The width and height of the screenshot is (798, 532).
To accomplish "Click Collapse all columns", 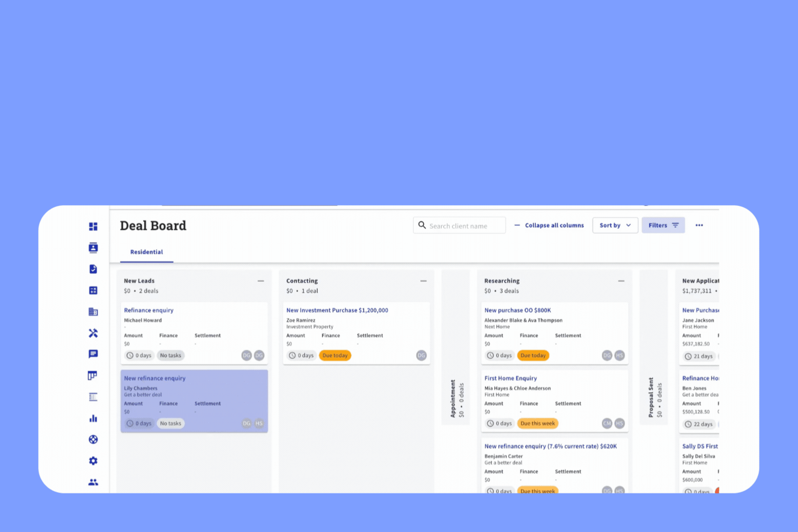I will coord(549,225).
